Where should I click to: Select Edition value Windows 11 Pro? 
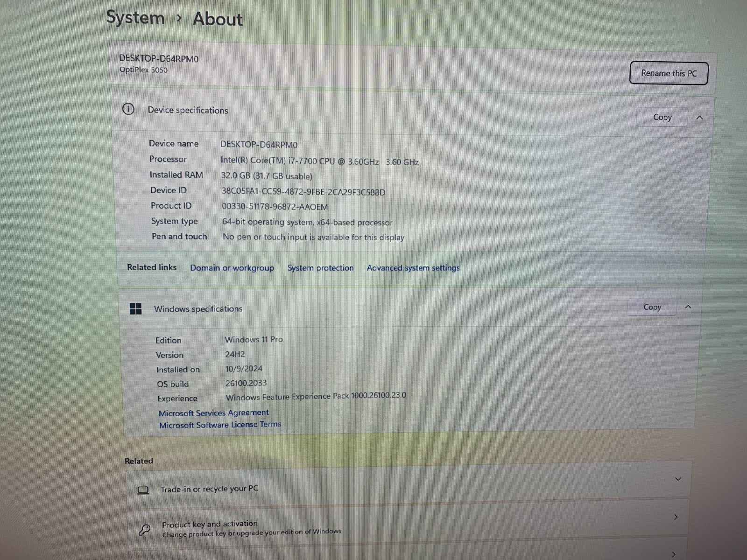254,339
